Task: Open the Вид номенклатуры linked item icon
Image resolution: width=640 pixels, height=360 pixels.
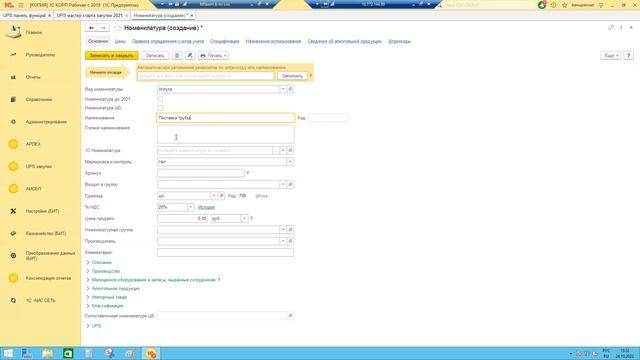Action: click(x=290, y=89)
